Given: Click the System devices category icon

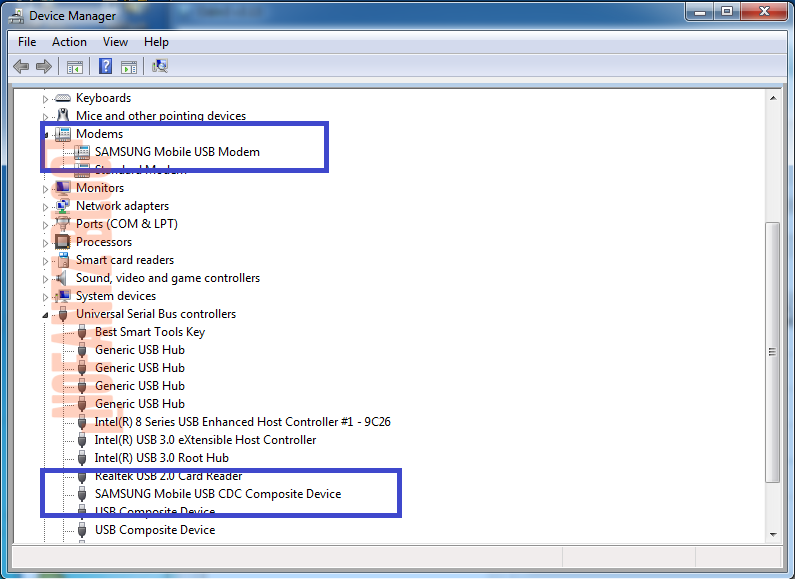Looking at the screenshot, I should (x=63, y=296).
